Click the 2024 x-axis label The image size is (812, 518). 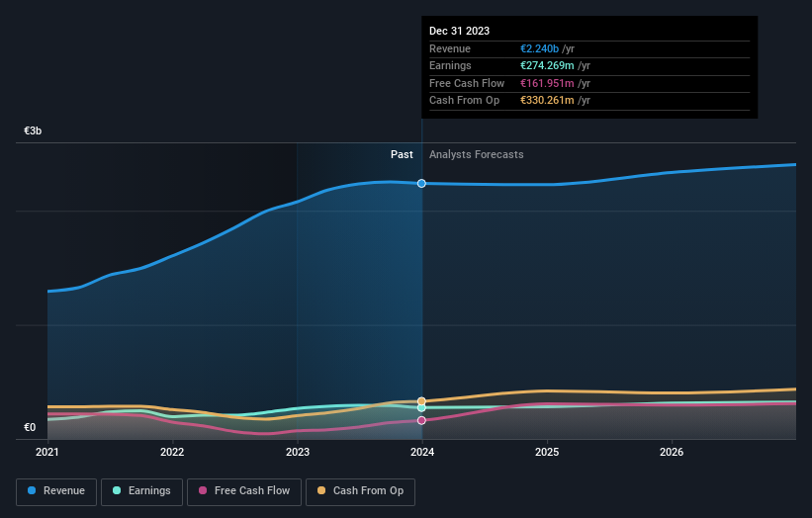click(x=422, y=452)
